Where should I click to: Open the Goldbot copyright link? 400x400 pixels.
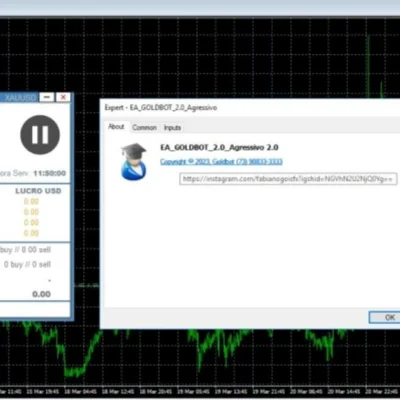[x=221, y=162]
